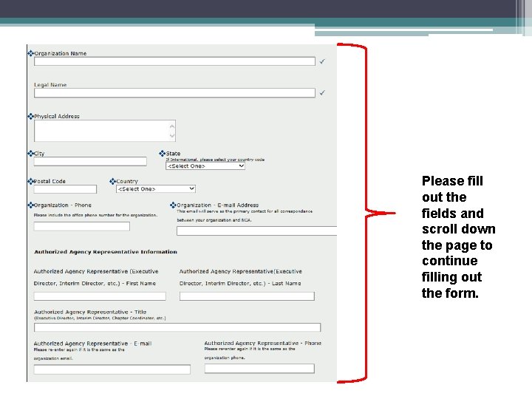Focus the Postal Code field

click(65, 189)
